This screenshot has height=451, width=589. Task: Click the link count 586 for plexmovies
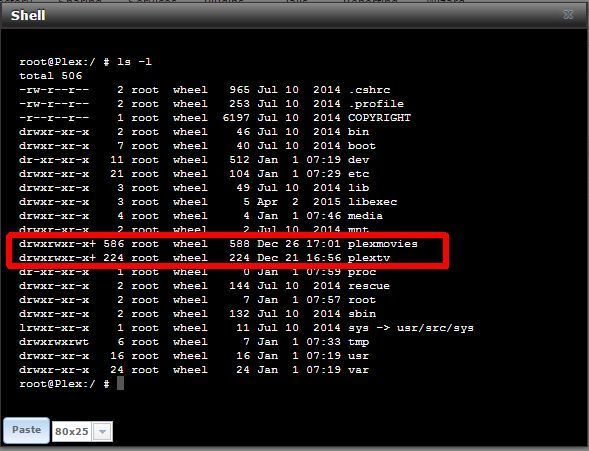(114, 244)
